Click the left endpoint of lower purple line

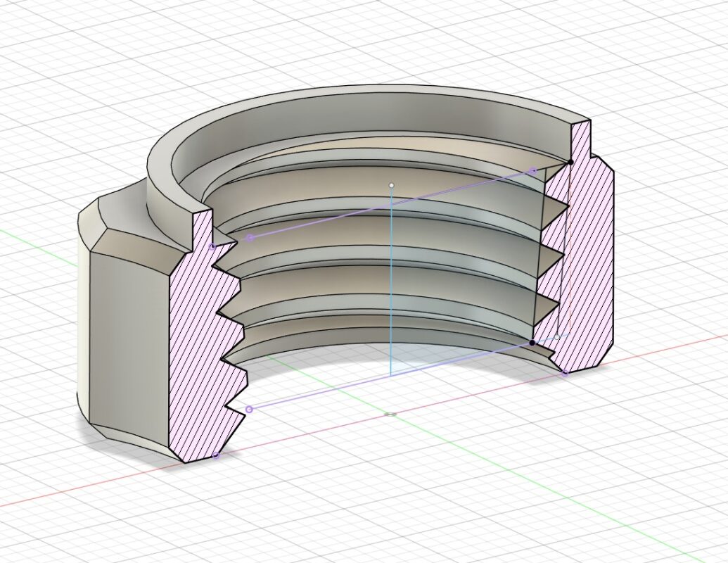pyautogui.click(x=249, y=409)
